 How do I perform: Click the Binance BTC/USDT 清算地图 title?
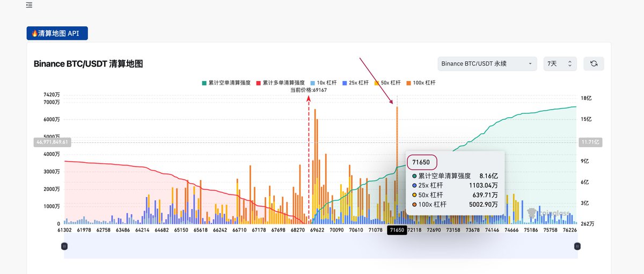click(88, 64)
